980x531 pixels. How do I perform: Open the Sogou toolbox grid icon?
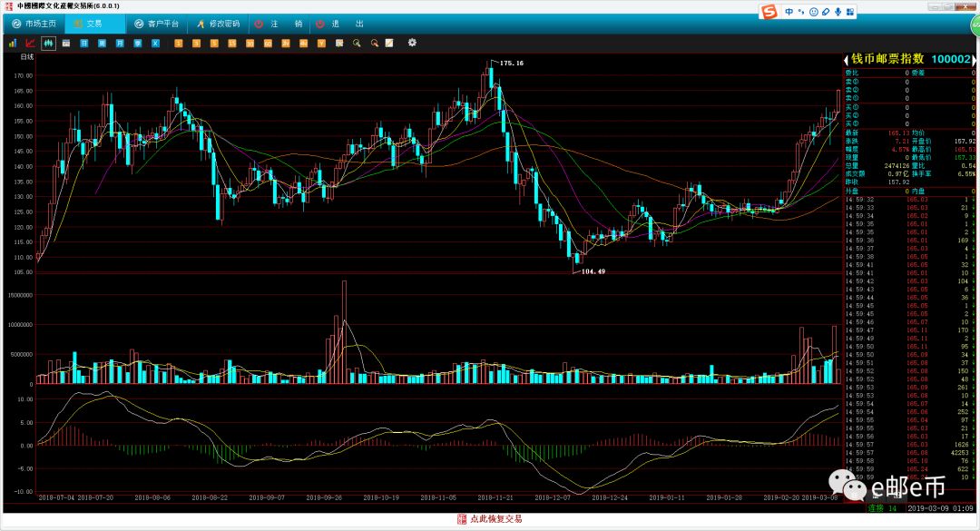click(x=849, y=12)
